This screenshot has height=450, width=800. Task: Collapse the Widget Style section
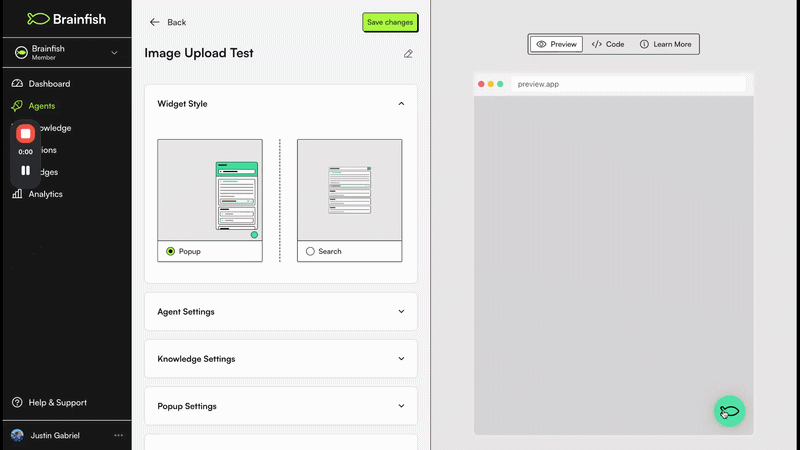pyautogui.click(x=402, y=104)
